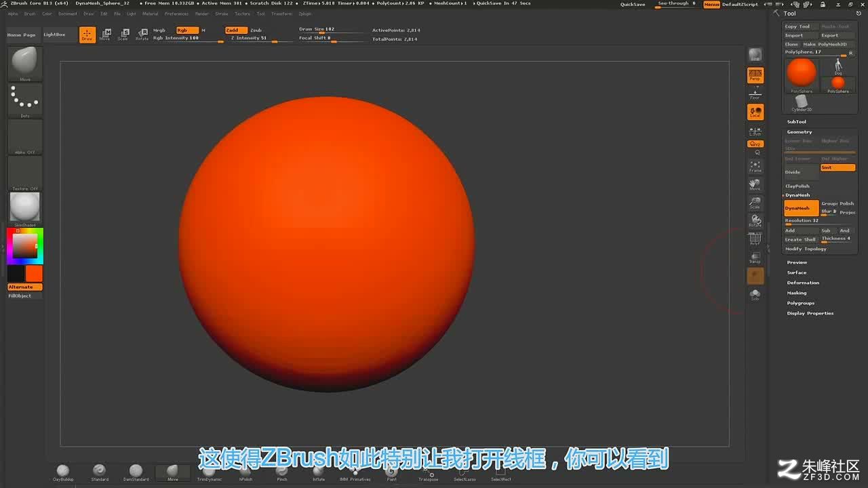The image size is (868, 488).
Task: Open the Home Page button
Action: pos(22,35)
